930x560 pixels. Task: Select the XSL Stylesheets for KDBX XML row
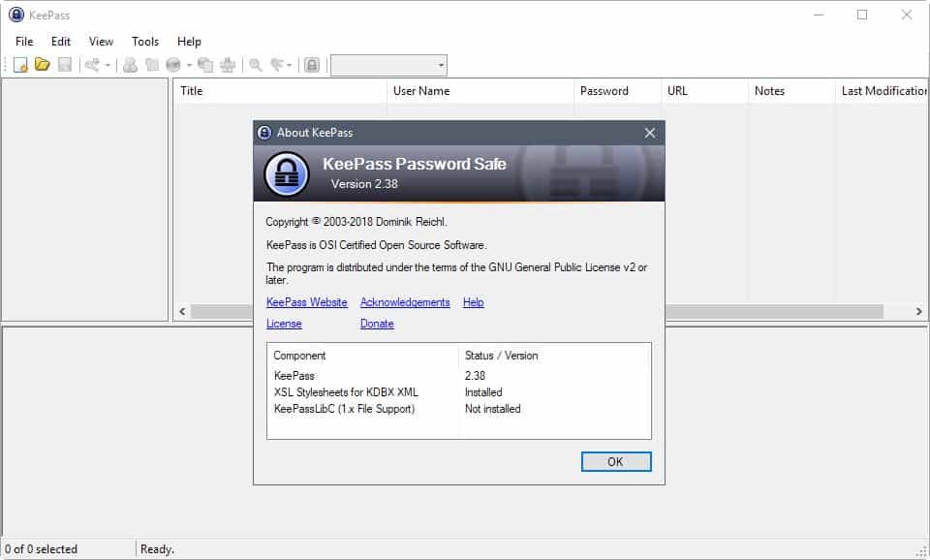[x=459, y=392]
